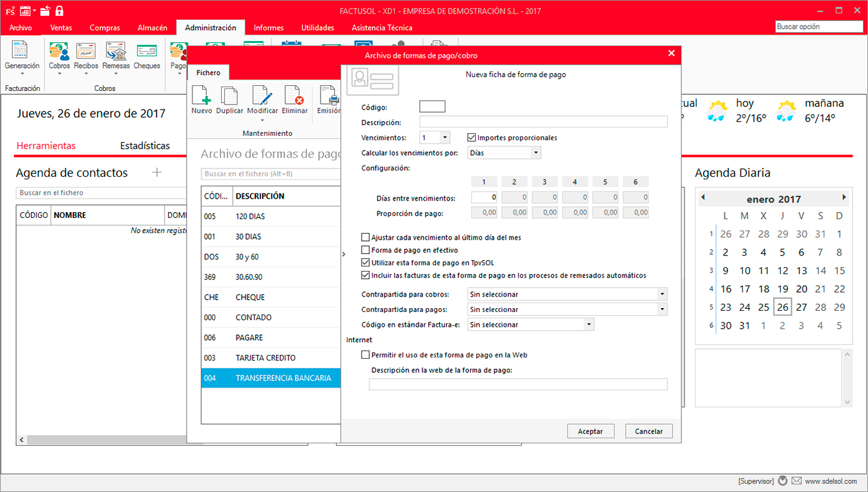Click the weather icon for mañana

pos(787,111)
